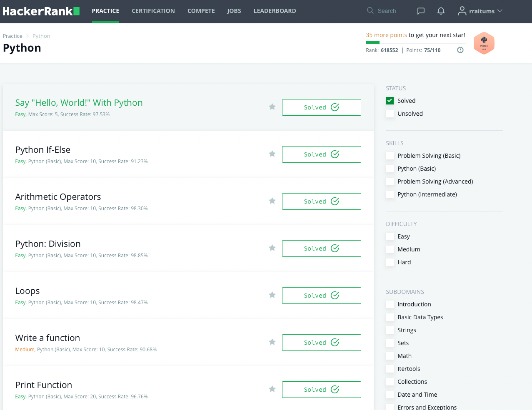Enable Problem Solving (Basic) skill filter

[390, 156]
